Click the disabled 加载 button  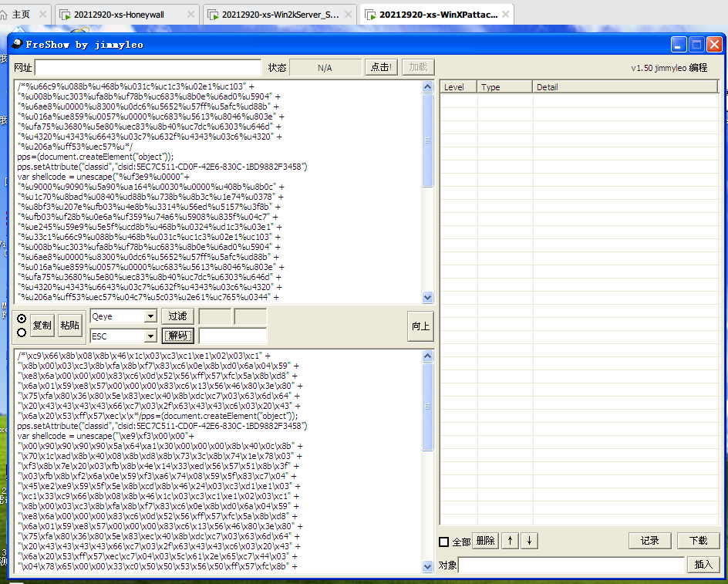pyautogui.click(x=418, y=67)
